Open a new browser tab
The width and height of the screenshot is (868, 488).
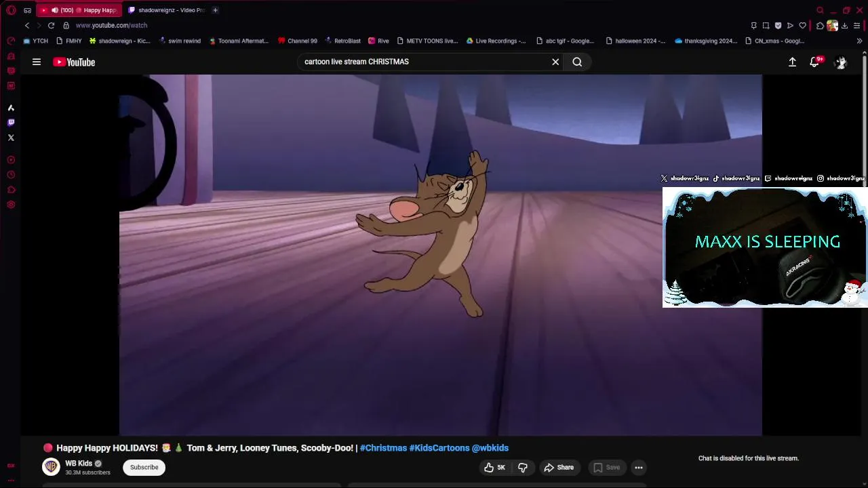click(x=215, y=10)
